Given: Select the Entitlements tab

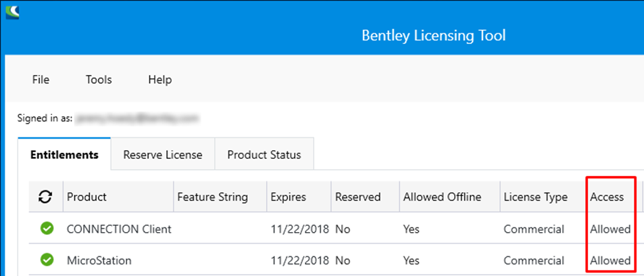Looking at the screenshot, I should point(64,154).
